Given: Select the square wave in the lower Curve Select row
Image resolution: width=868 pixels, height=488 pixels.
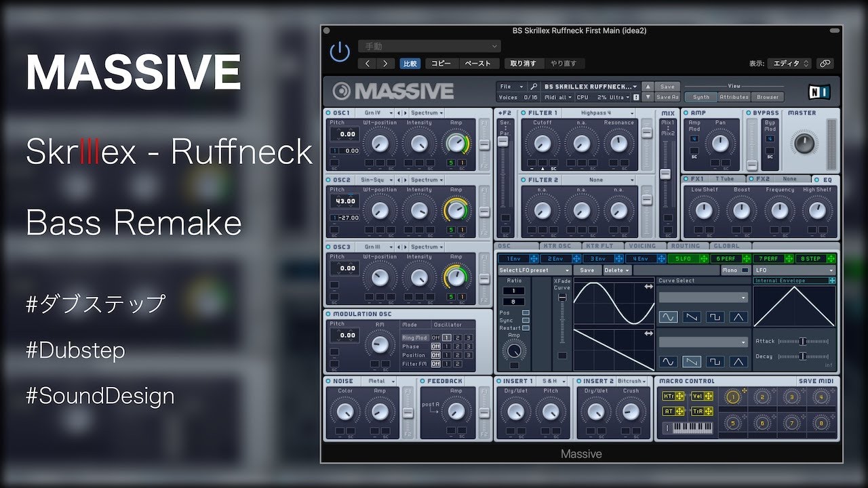Looking at the screenshot, I should 715,361.
